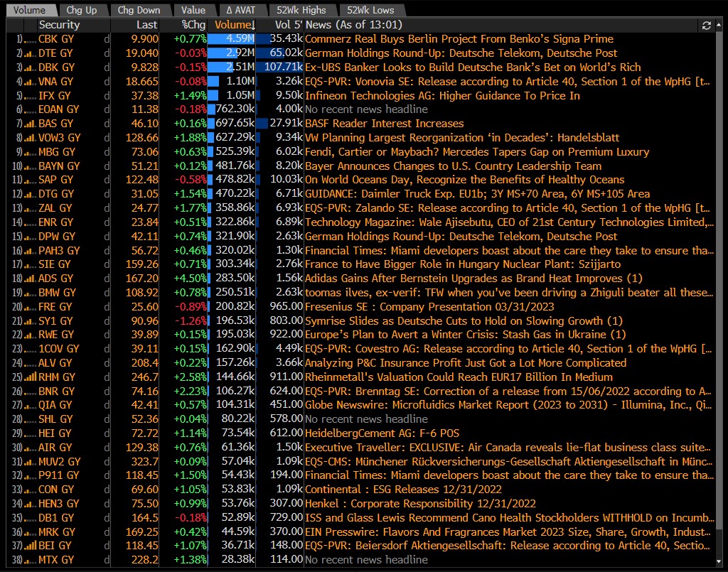Click the CBK GY volume bar 4.59M
This screenshot has height=572, width=728.
click(231, 39)
